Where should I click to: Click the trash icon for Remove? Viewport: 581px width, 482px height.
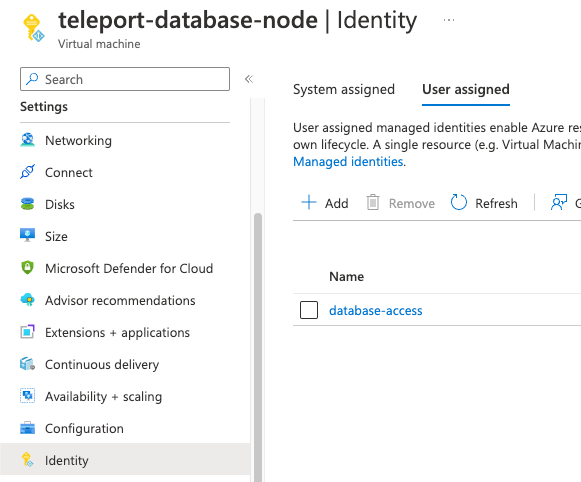point(373,203)
